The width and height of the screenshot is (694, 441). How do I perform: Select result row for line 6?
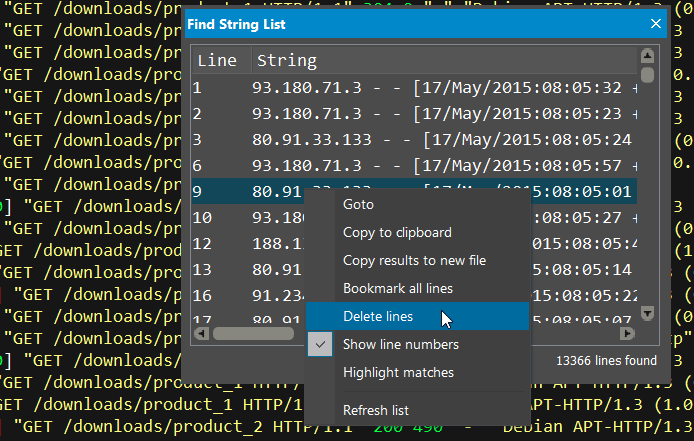tap(414, 166)
